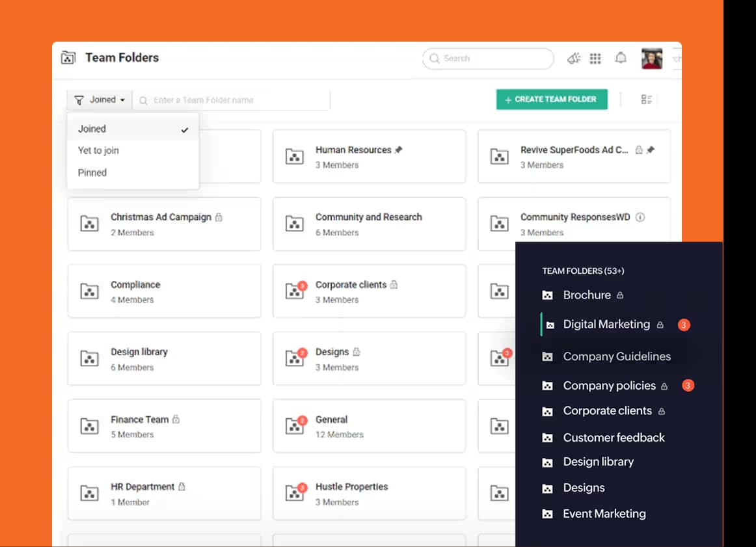The height and width of the screenshot is (547, 756).
Task: Click CREATE TEAM FOLDER button
Action: (552, 100)
